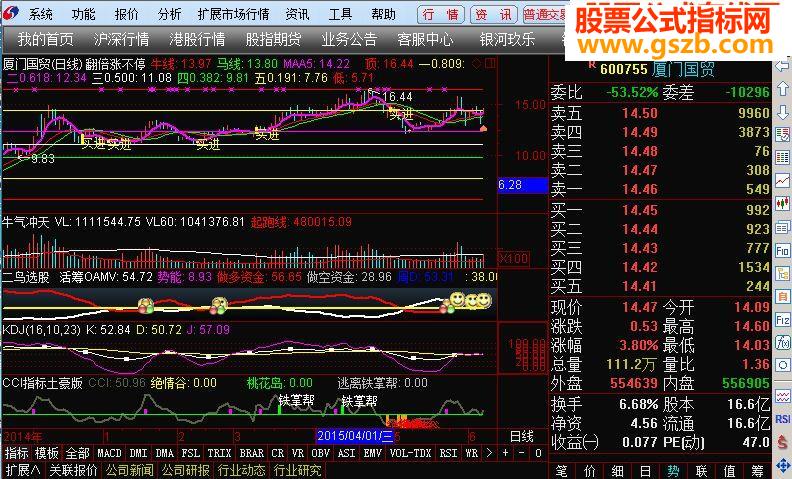Open the tree structure icon in sidebar

pyautogui.click(x=782, y=273)
